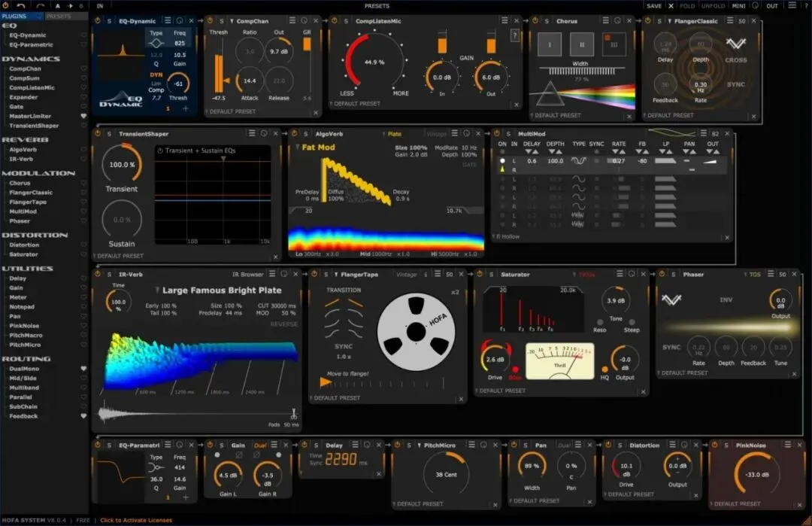The image size is (812, 526).
Task: Toggle the IR-Verb module power button
Action: click(97, 274)
